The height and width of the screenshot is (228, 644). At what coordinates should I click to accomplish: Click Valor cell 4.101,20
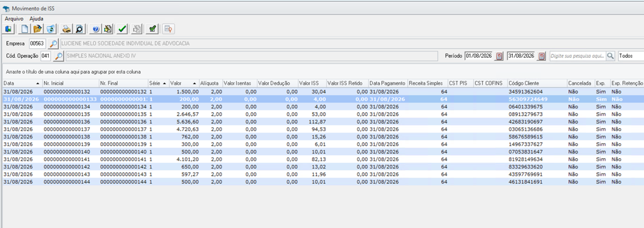pos(184,159)
